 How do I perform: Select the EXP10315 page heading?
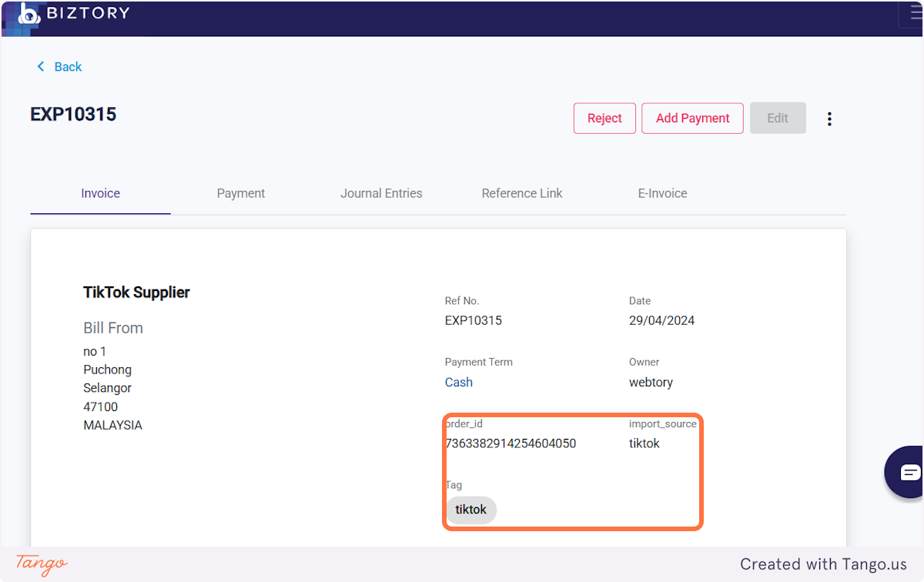pyautogui.click(x=73, y=114)
